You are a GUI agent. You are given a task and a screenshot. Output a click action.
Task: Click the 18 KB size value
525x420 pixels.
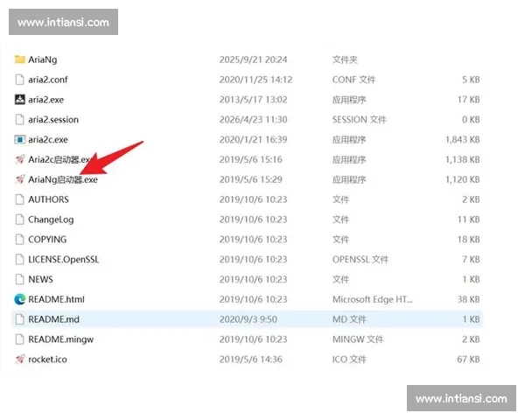click(469, 240)
